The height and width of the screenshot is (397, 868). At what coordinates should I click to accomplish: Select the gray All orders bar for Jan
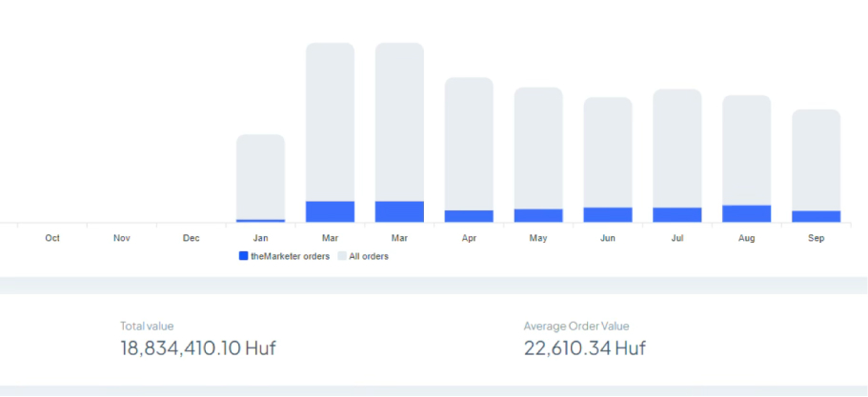pos(260,176)
